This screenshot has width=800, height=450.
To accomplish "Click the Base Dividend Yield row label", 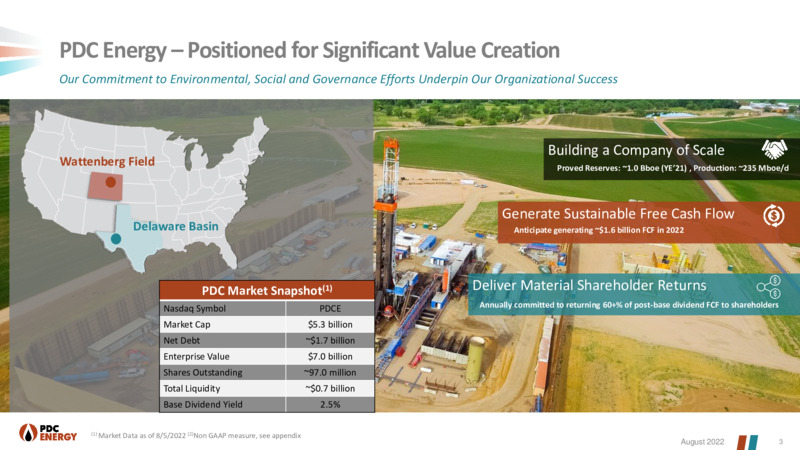I will (203, 404).
